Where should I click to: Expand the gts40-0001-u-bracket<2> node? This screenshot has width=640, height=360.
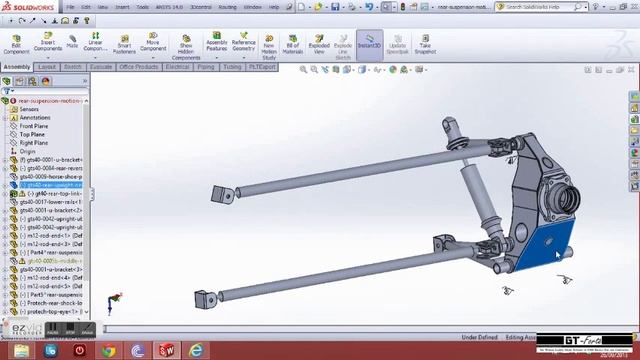(5, 211)
